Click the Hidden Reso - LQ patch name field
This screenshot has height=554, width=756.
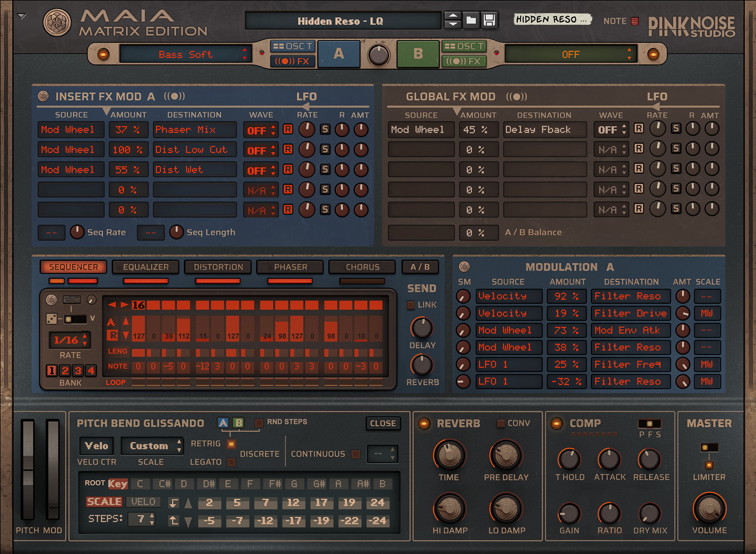point(343,21)
